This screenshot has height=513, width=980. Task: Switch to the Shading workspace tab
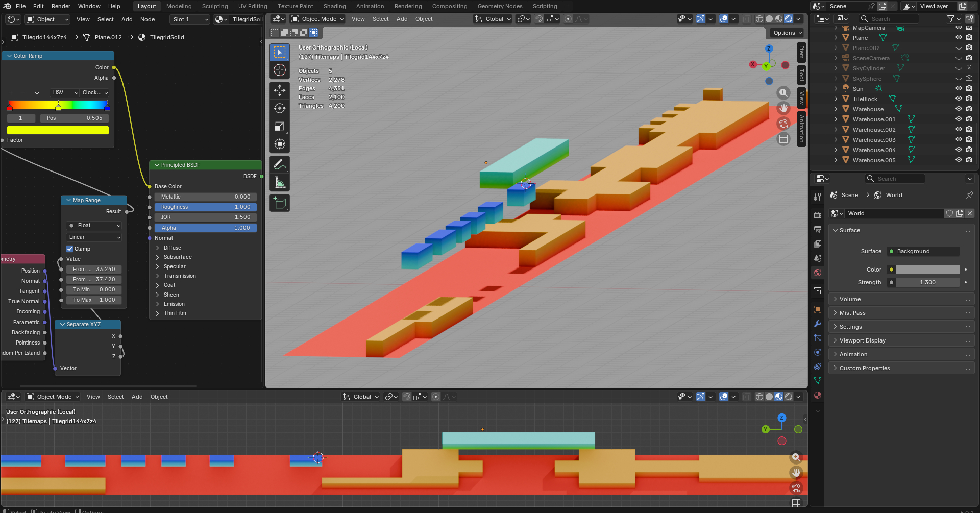334,6
